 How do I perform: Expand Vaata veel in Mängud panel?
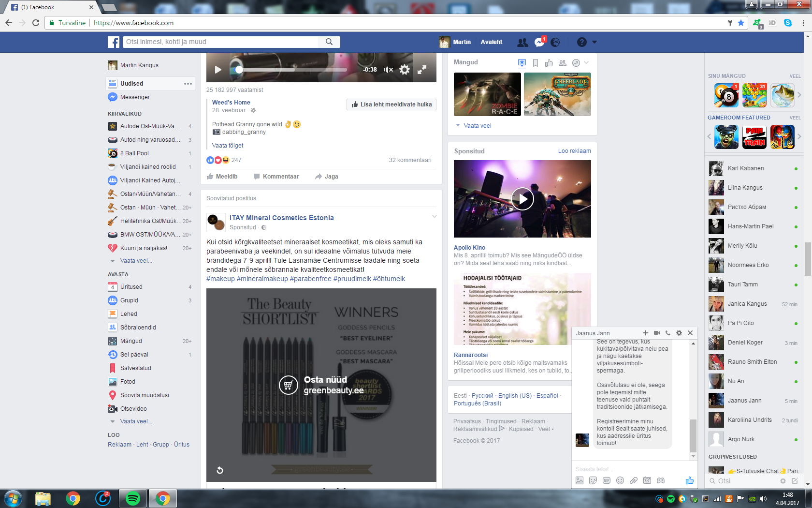474,126
